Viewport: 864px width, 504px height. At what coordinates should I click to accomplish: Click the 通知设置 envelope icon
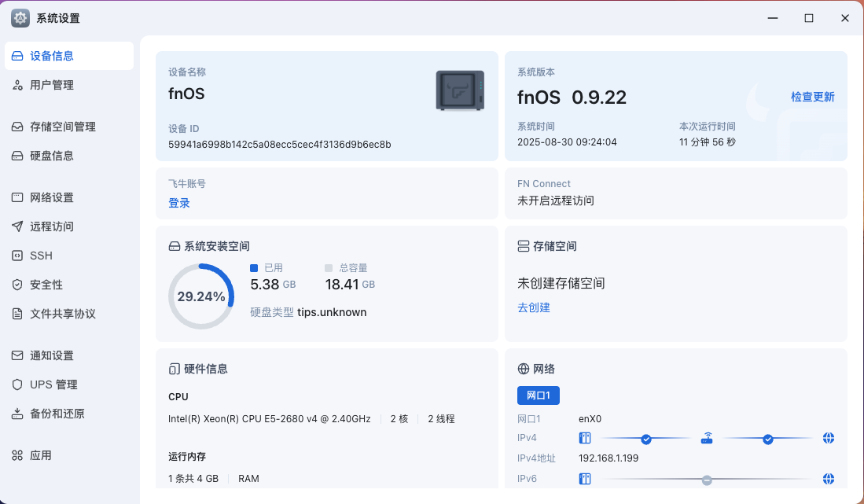[17, 355]
